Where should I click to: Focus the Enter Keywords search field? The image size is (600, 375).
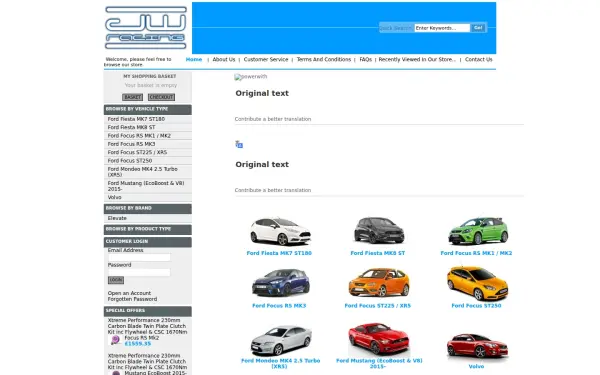[442, 28]
